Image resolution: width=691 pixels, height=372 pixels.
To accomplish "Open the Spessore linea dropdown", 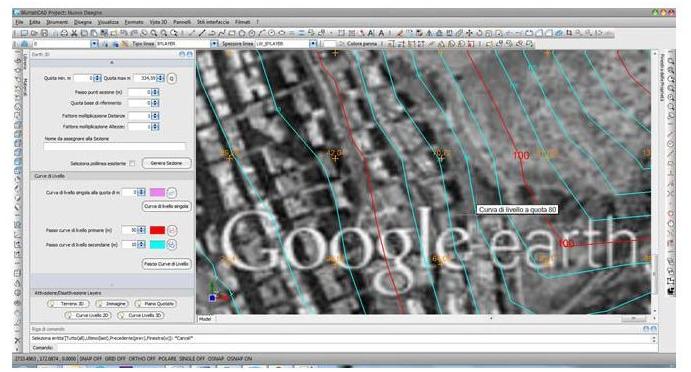I will tap(313, 44).
